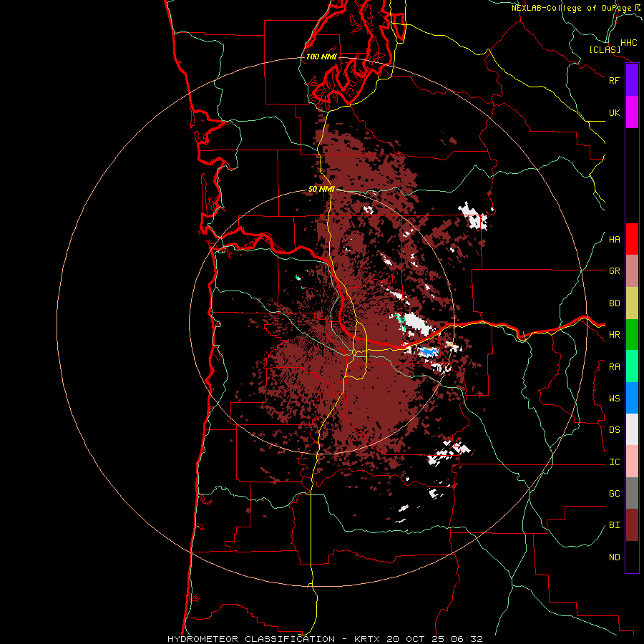Click the 'NEXLAB-College of DuPage' credit text

coord(571,8)
